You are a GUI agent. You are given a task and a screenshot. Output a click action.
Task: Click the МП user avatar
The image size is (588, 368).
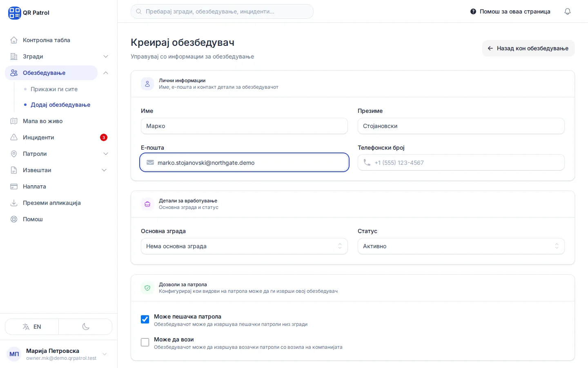pos(14,354)
